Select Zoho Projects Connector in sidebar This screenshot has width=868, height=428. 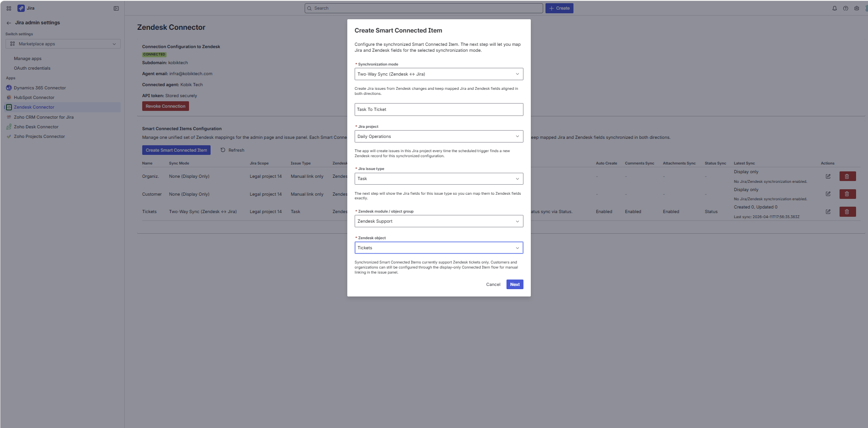pos(39,137)
